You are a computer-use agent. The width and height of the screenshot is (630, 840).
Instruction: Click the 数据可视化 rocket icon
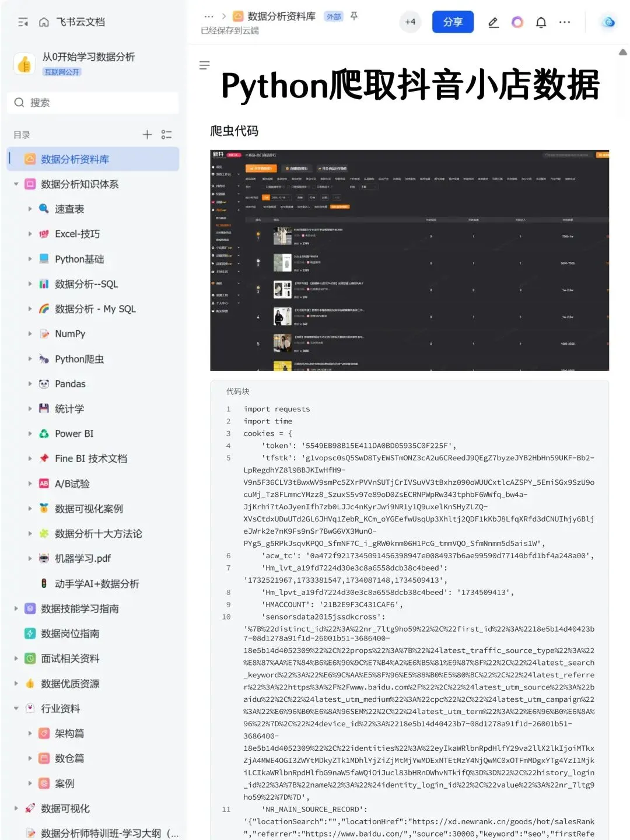[30, 808]
